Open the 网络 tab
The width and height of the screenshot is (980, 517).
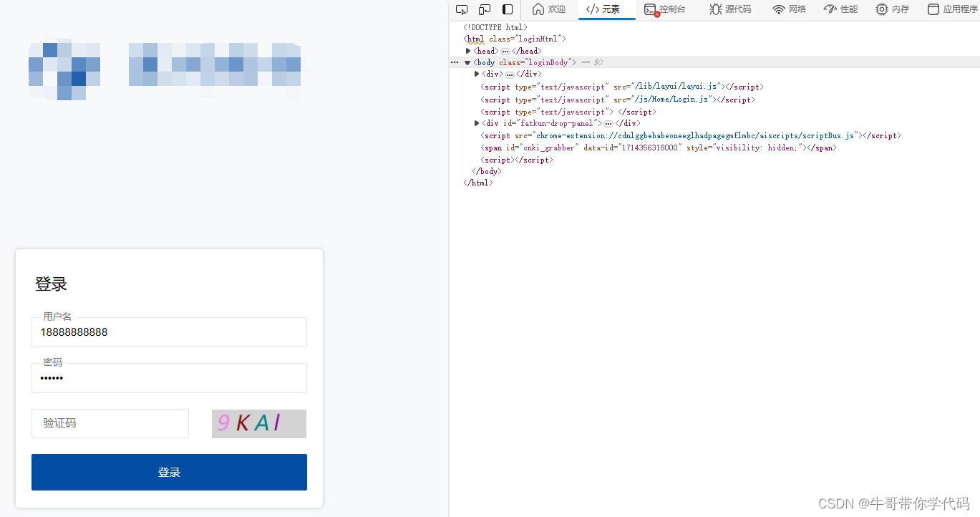[x=789, y=9]
